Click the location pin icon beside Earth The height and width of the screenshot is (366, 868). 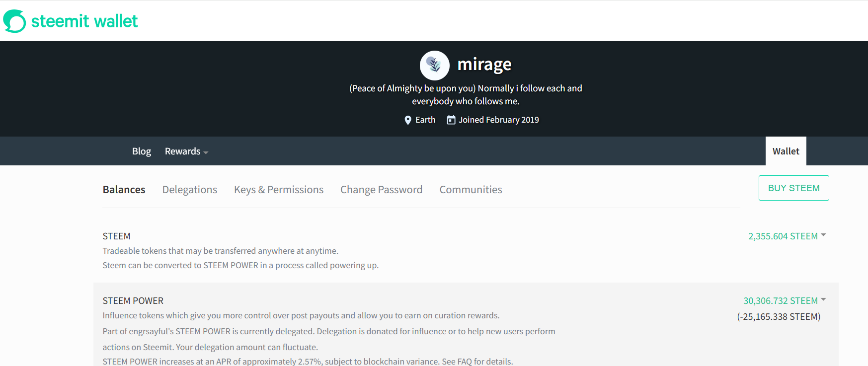click(x=408, y=120)
